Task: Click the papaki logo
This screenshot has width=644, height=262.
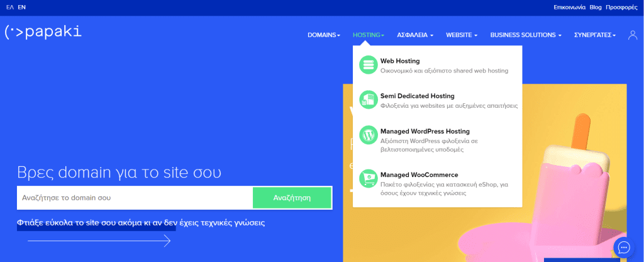Action: tap(43, 32)
